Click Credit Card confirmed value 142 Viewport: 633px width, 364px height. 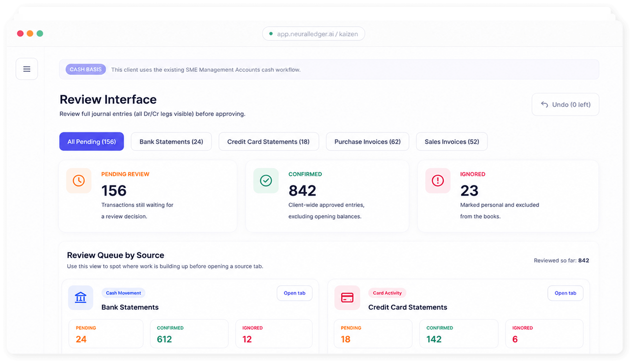[x=434, y=339]
